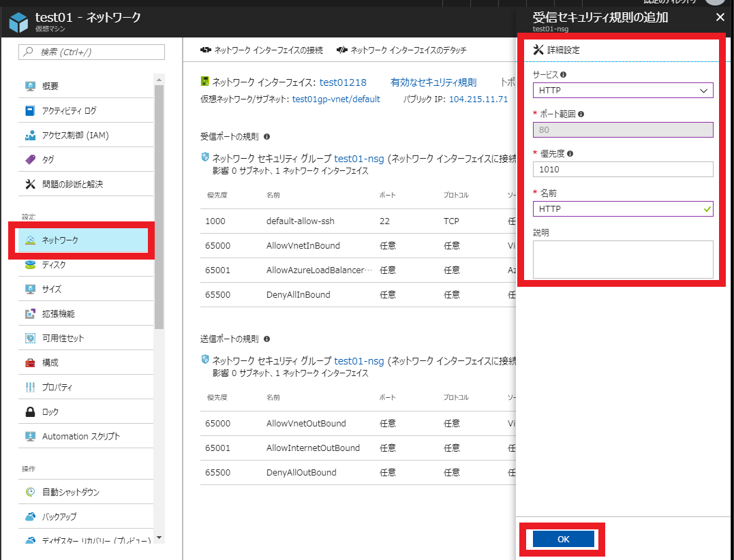Open the Automation スクリプト menu item
Viewport: 734px width, 560px height.
pos(86,437)
